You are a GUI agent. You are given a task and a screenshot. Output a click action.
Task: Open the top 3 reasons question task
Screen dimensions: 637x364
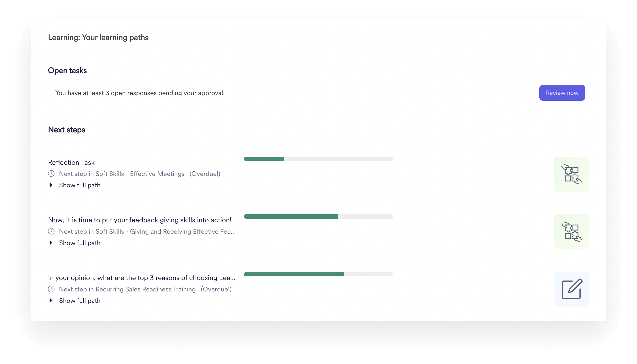(x=142, y=277)
